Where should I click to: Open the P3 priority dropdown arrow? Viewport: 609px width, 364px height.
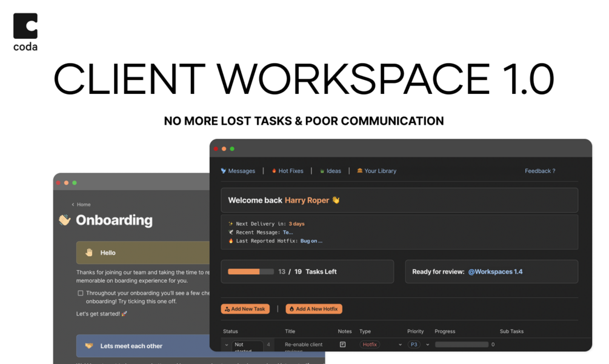(x=428, y=345)
